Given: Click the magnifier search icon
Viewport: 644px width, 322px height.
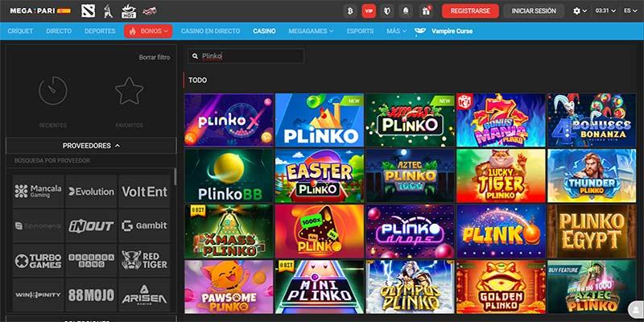Looking at the screenshot, I should click(x=195, y=56).
